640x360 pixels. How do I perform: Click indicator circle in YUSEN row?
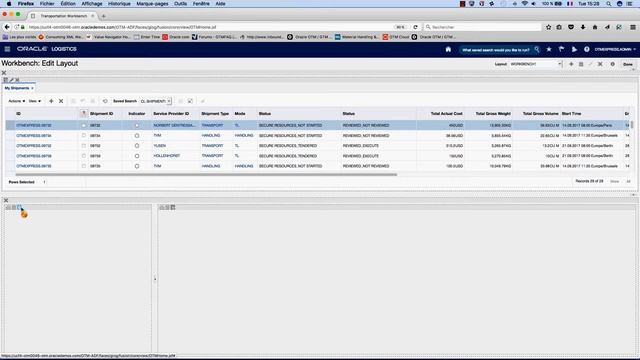(x=137, y=146)
